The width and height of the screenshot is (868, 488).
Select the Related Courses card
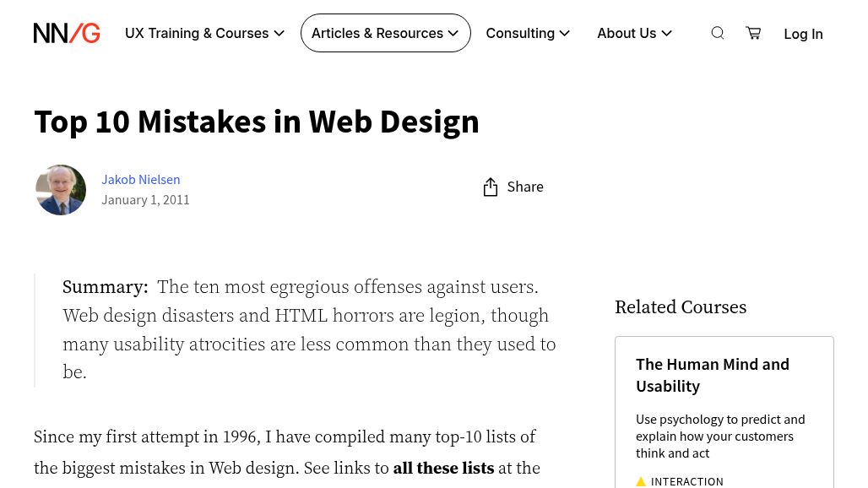point(724,414)
